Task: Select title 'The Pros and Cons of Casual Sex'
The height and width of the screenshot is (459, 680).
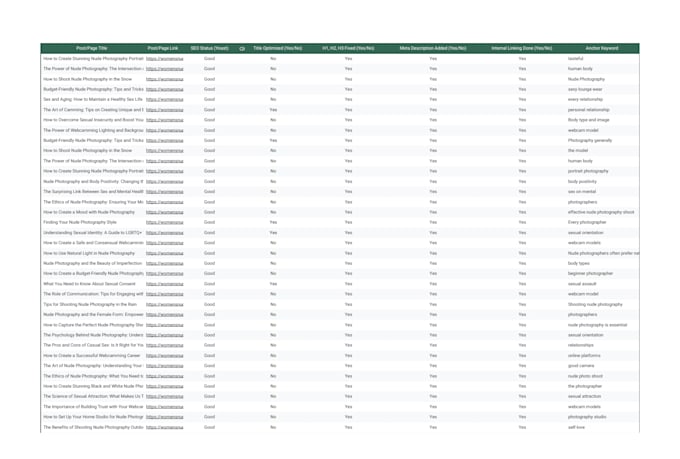Action: [x=93, y=345]
